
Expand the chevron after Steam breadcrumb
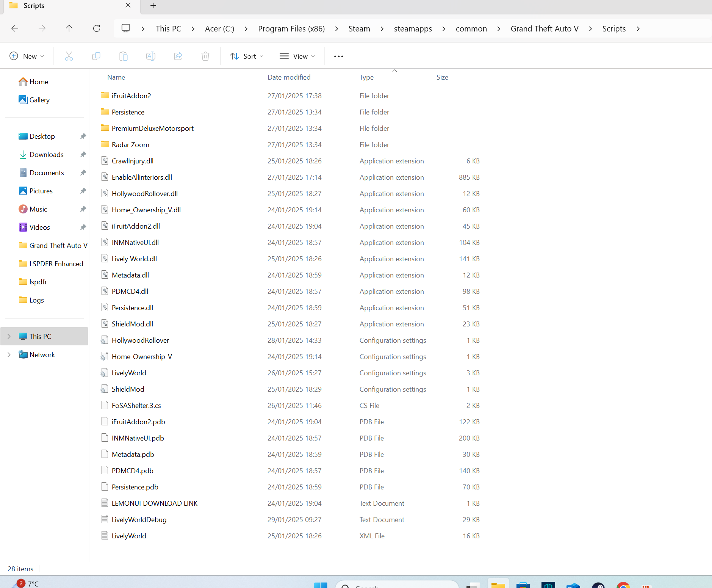382,29
